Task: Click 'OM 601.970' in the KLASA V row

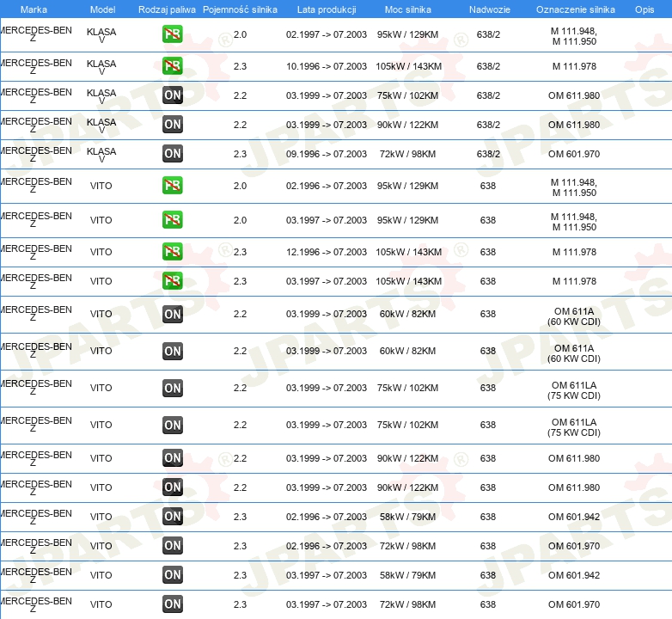Action: pyautogui.click(x=574, y=154)
